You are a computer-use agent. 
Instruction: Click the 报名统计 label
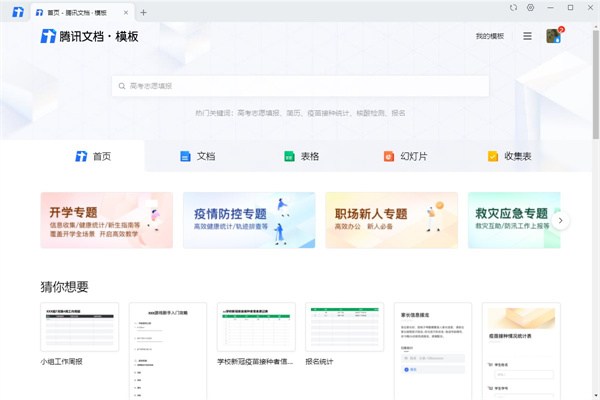[319, 362]
